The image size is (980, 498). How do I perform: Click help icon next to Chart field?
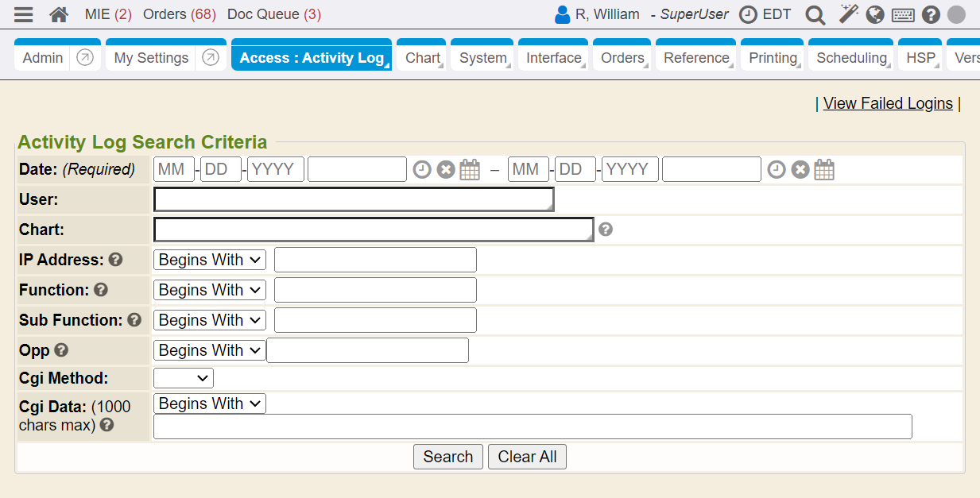606,230
